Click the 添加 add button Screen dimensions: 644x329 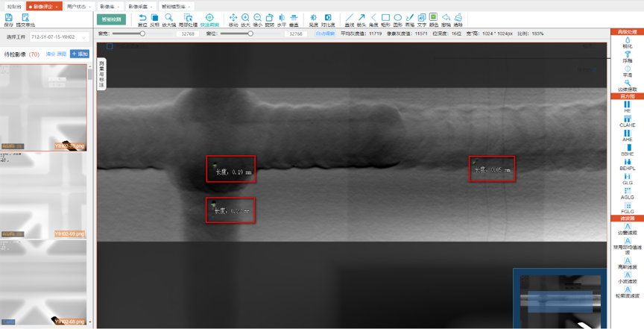pos(80,54)
